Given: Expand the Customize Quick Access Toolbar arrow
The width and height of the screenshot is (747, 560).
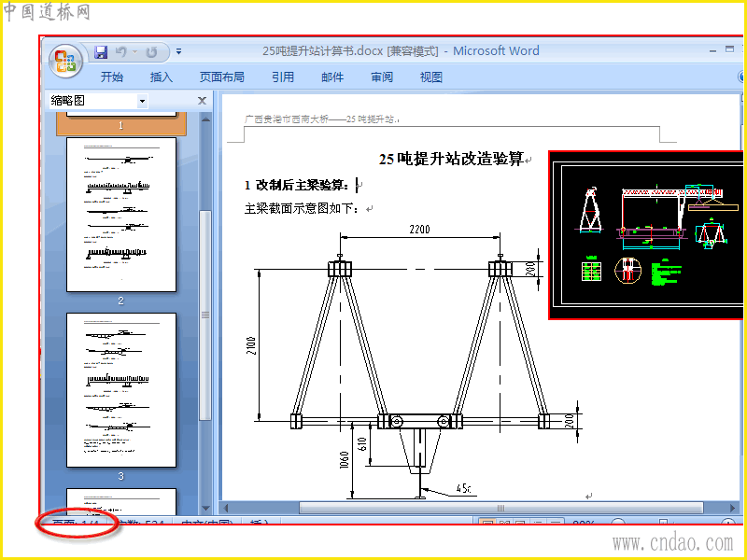Looking at the screenshot, I should 178,51.
